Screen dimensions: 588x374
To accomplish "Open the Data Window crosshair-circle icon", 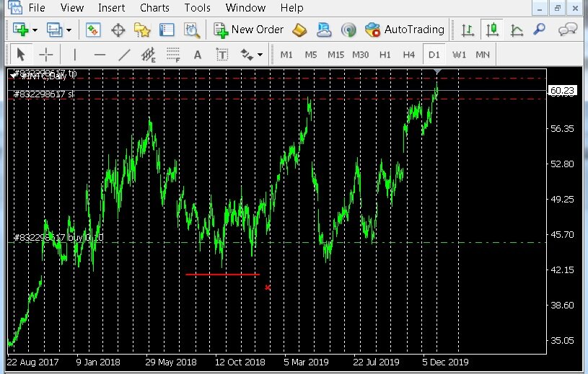I will pyautogui.click(x=118, y=30).
